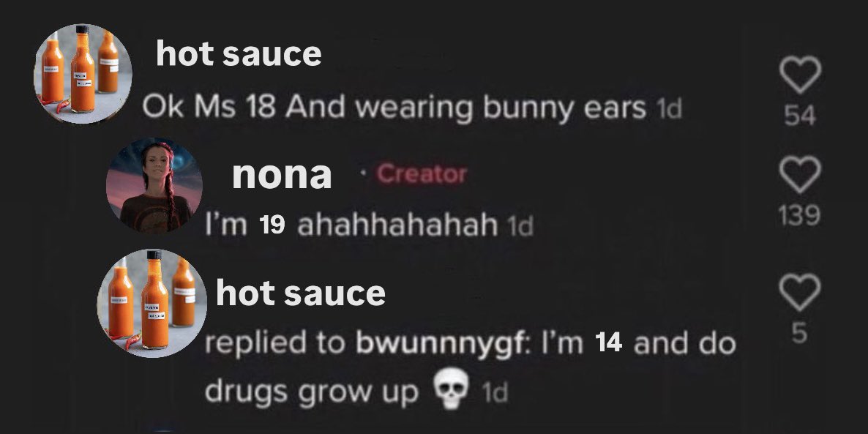The image size is (868, 434).
Task: Tap hot sauce avatar on the bottom reply
Action: (152, 303)
